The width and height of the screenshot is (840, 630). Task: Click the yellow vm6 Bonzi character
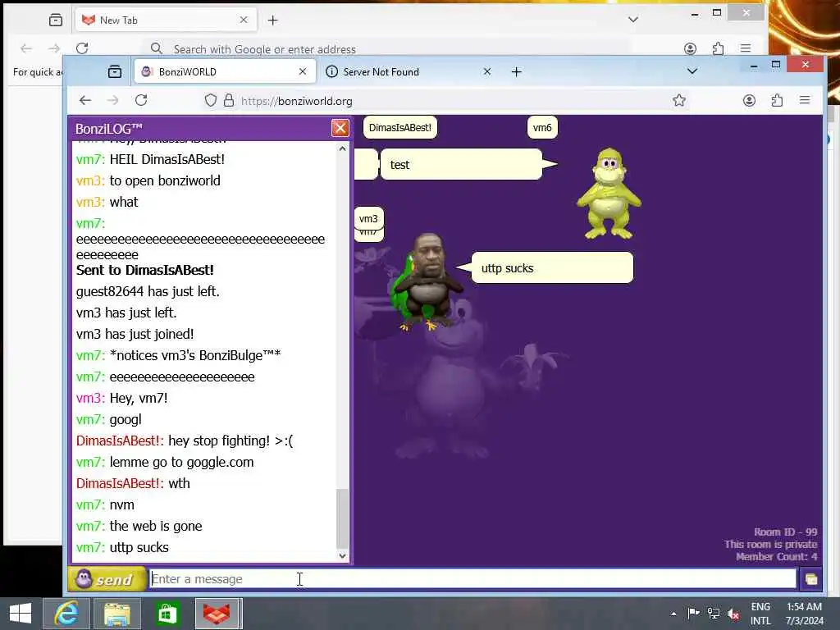point(609,194)
